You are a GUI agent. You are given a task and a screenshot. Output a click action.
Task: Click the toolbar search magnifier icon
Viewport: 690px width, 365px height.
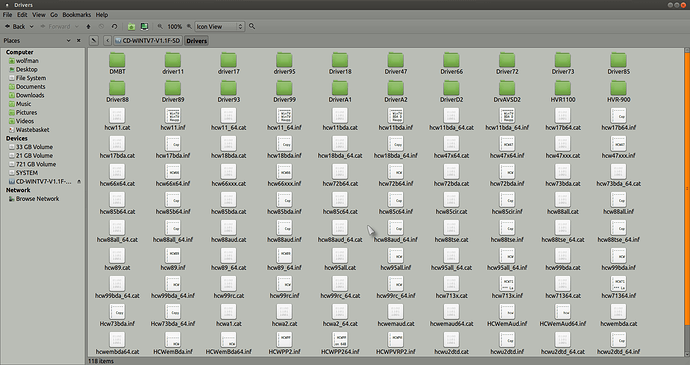(252, 26)
